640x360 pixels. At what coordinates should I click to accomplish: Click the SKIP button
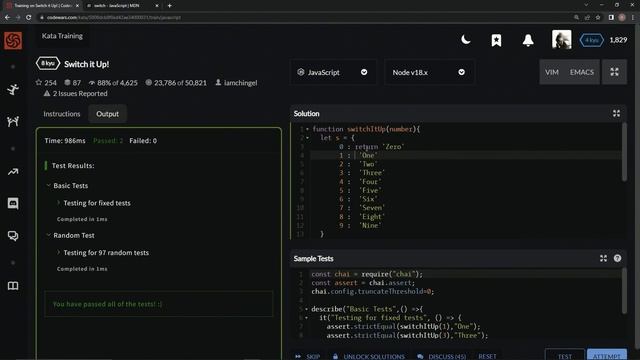[x=308, y=356]
